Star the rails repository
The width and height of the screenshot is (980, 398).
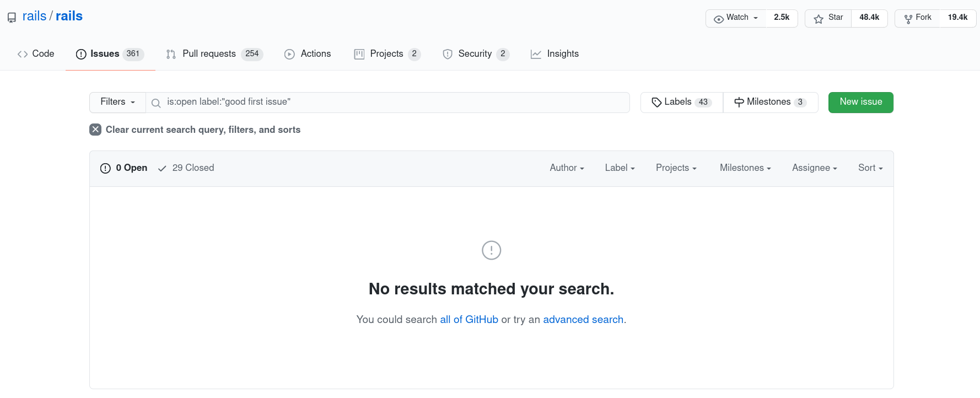click(828, 18)
